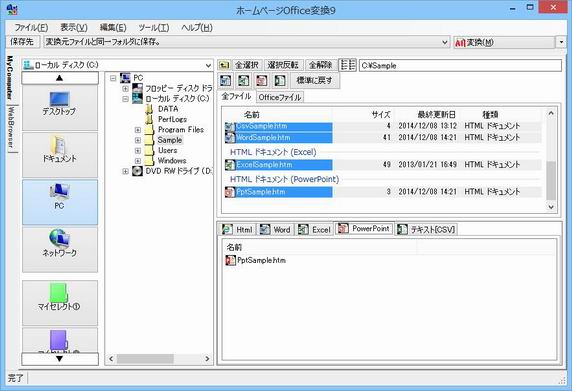Switch to the Excel output tab
The width and height of the screenshot is (572, 391).
tap(314, 229)
